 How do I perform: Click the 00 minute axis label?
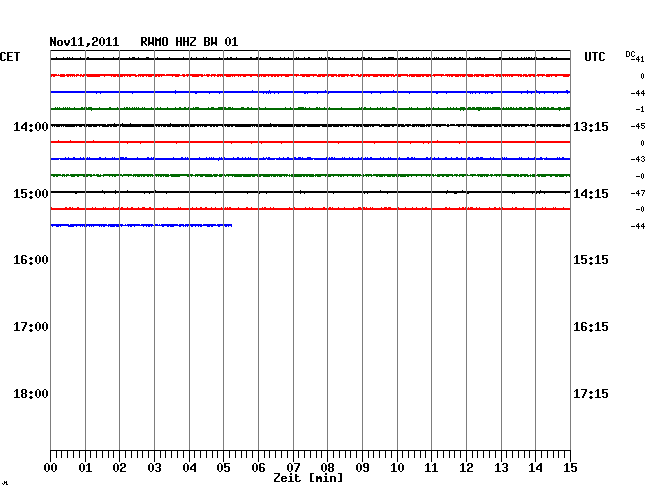pos(51,467)
